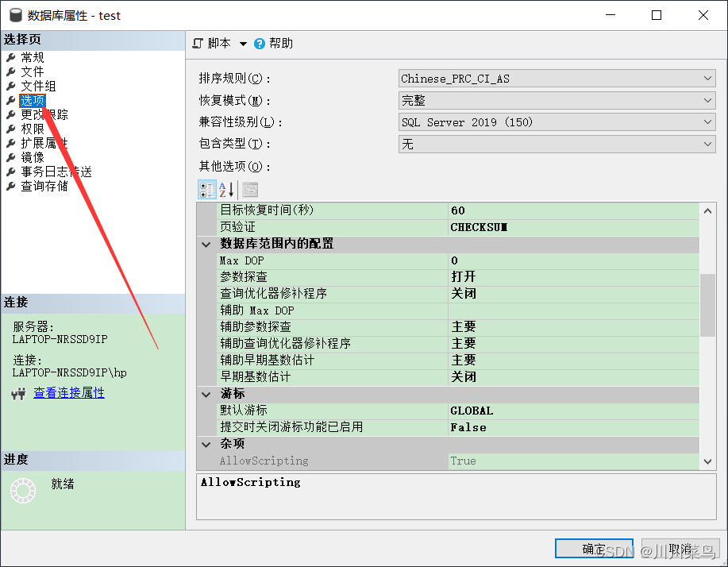Click the connection plug icon
Screen dimensions: 728x567
(18, 394)
